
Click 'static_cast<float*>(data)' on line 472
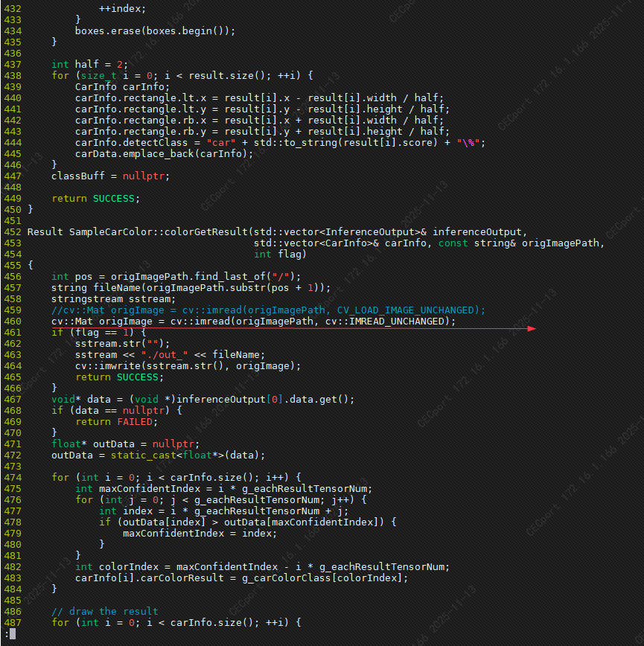tap(185, 455)
